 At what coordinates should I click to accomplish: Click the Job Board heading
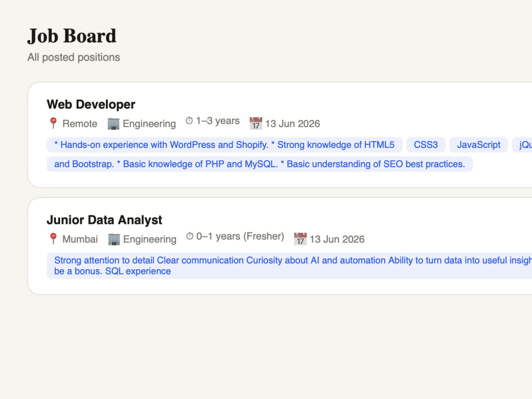click(72, 36)
